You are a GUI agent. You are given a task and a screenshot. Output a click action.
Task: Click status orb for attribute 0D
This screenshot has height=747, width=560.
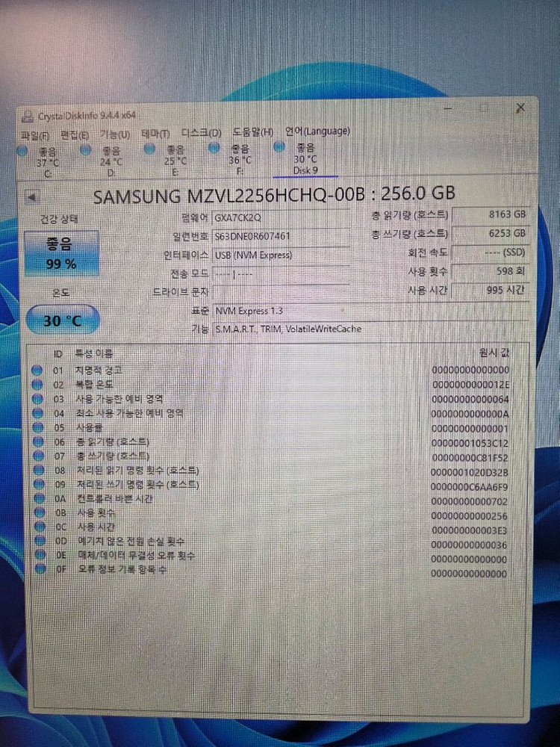pyautogui.click(x=40, y=542)
